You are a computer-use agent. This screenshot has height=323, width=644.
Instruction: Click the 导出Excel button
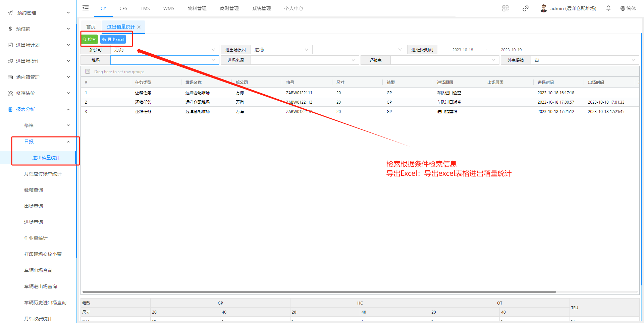click(113, 39)
